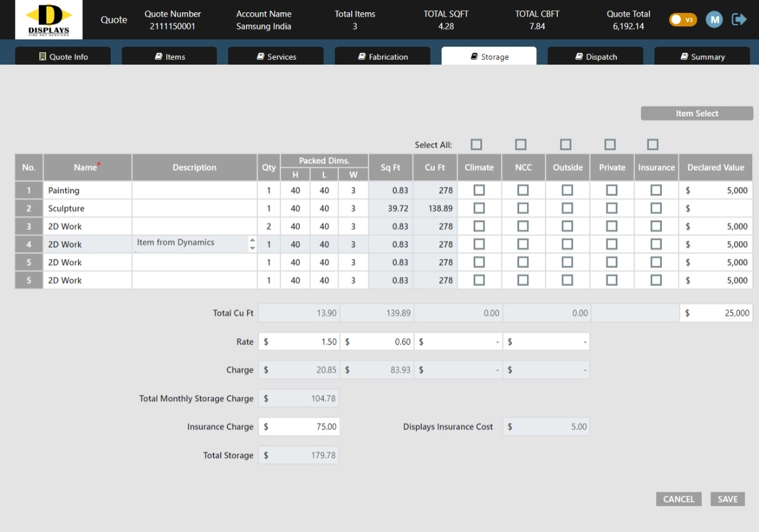Viewport: 759px width, 532px height.
Task: Click the Save button
Action: point(727,499)
